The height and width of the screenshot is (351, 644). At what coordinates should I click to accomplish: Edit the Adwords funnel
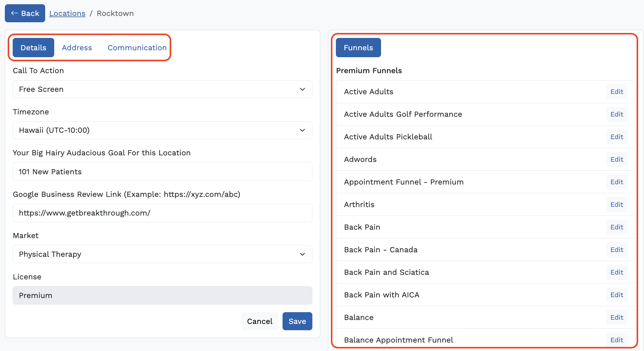[616, 160]
